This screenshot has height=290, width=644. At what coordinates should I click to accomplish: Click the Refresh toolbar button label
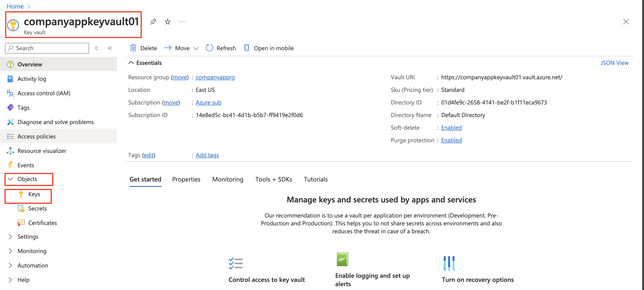pyautogui.click(x=226, y=48)
